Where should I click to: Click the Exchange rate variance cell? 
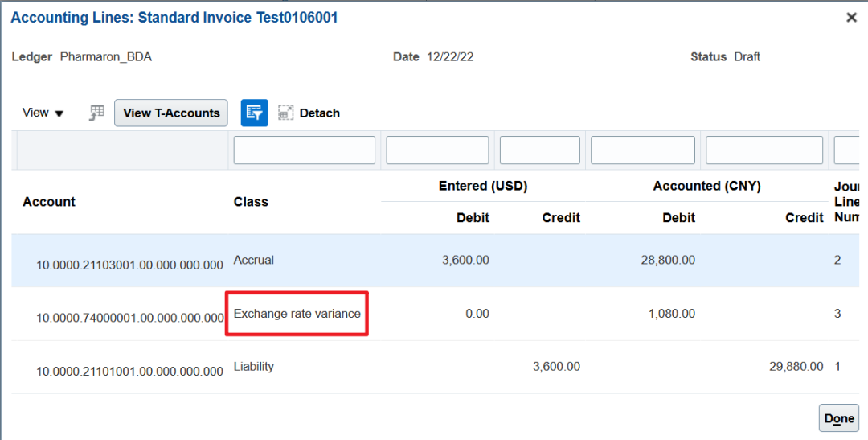[297, 314]
